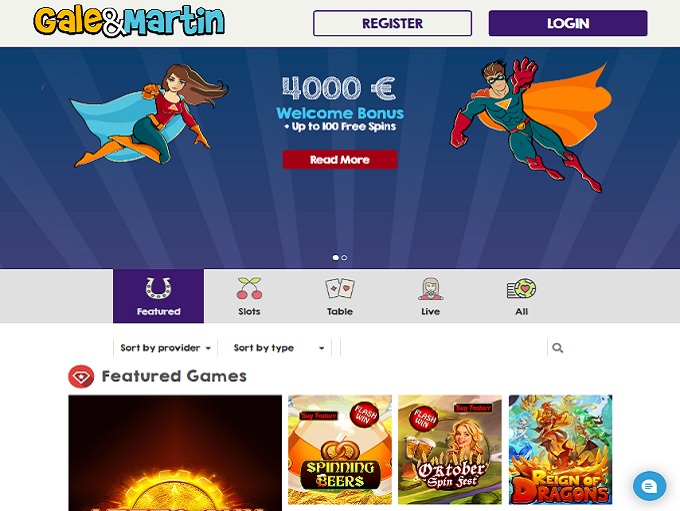Click the LOGIN button
This screenshot has height=511, width=680.
568,23
